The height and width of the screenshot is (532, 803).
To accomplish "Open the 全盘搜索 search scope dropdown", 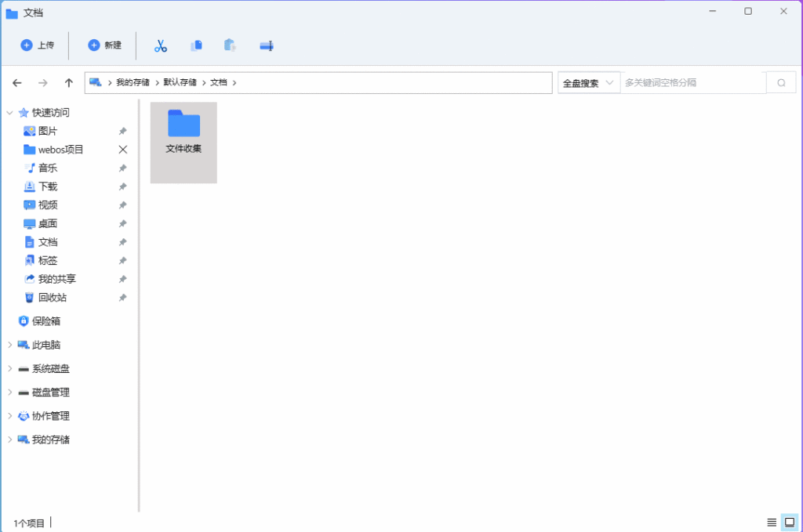I will click(x=588, y=83).
